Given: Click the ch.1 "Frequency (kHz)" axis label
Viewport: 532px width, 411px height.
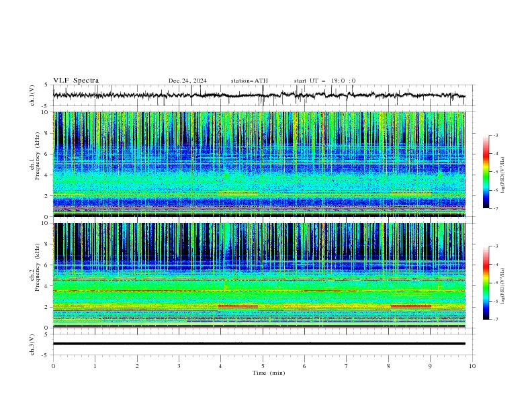Looking at the screenshot, I should (x=37, y=156).
